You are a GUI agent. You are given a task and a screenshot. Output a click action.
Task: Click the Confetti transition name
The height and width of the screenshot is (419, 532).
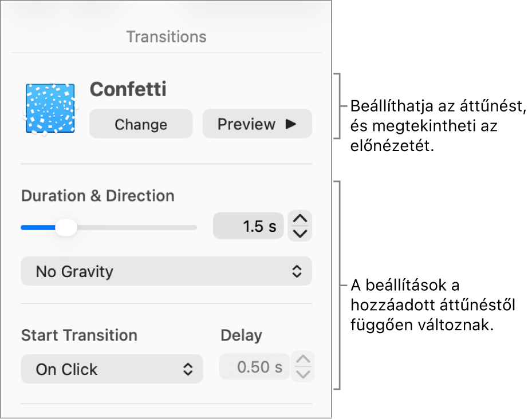pos(128,89)
